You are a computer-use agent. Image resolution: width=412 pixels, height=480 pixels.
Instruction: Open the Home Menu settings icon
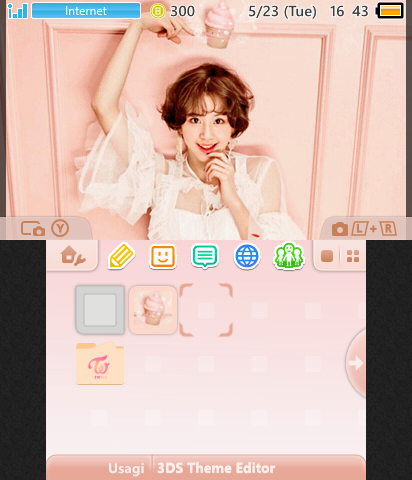click(73, 256)
